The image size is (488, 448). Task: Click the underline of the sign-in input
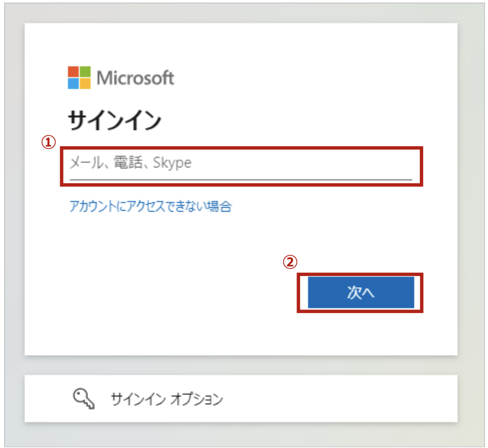tap(241, 179)
